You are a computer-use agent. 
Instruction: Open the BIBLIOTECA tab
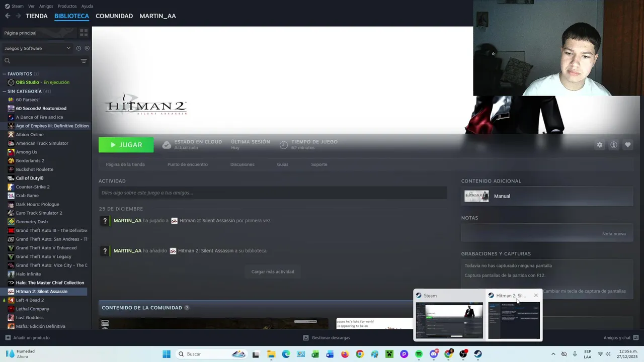[71, 16]
